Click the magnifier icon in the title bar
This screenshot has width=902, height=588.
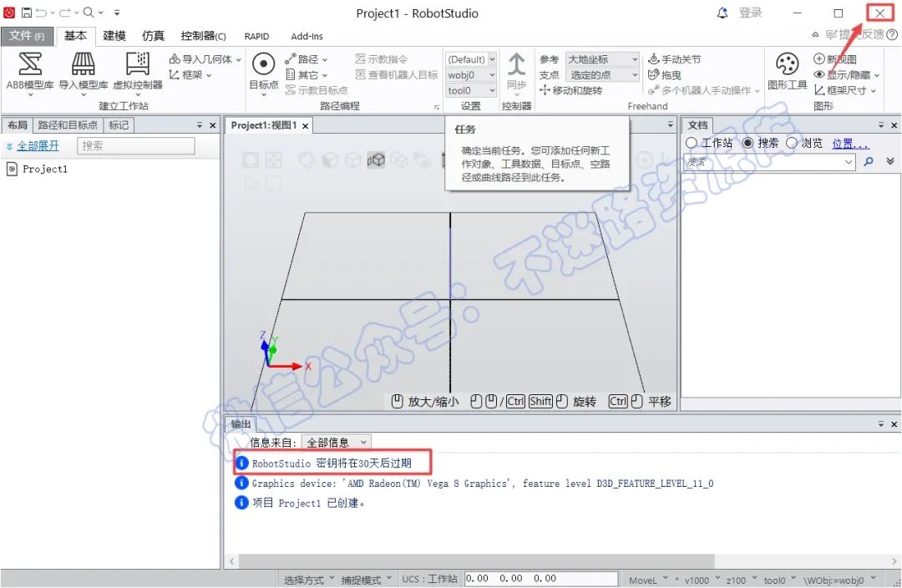[88, 12]
